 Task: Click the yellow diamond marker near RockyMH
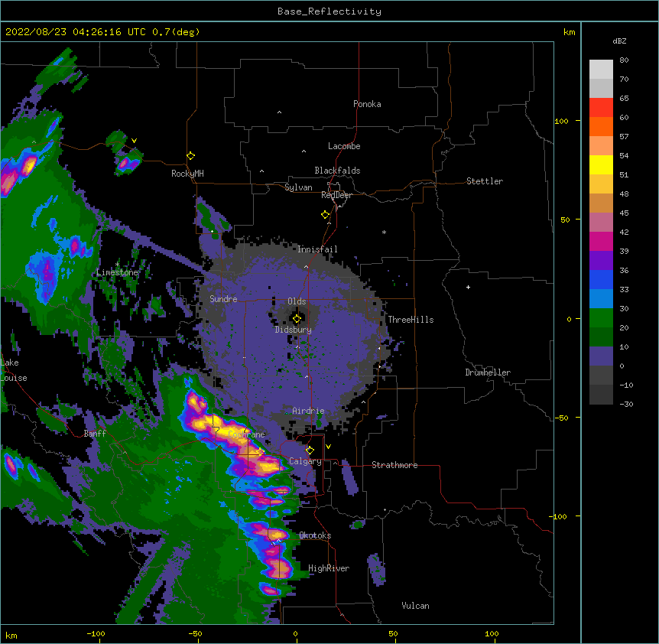tap(191, 156)
